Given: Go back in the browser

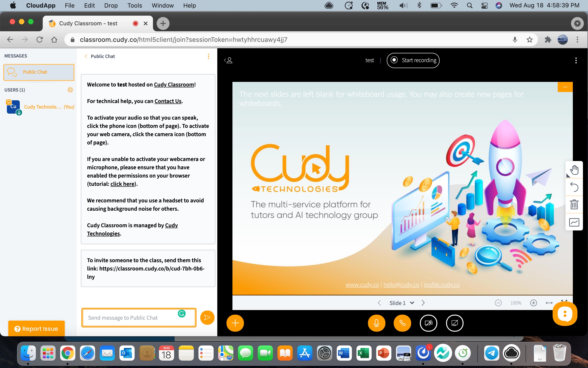Looking at the screenshot, I should [10, 39].
